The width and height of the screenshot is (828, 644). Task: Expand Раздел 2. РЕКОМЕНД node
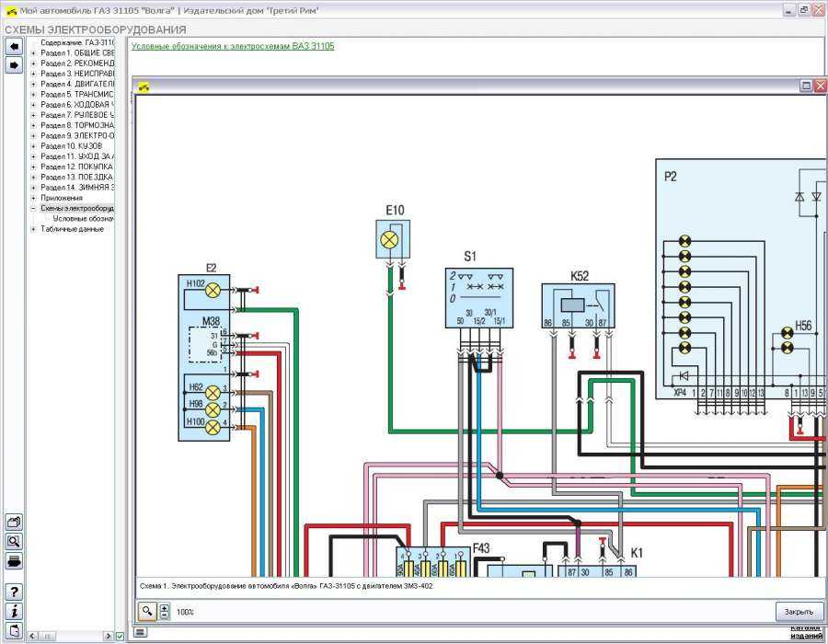(33, 63)
